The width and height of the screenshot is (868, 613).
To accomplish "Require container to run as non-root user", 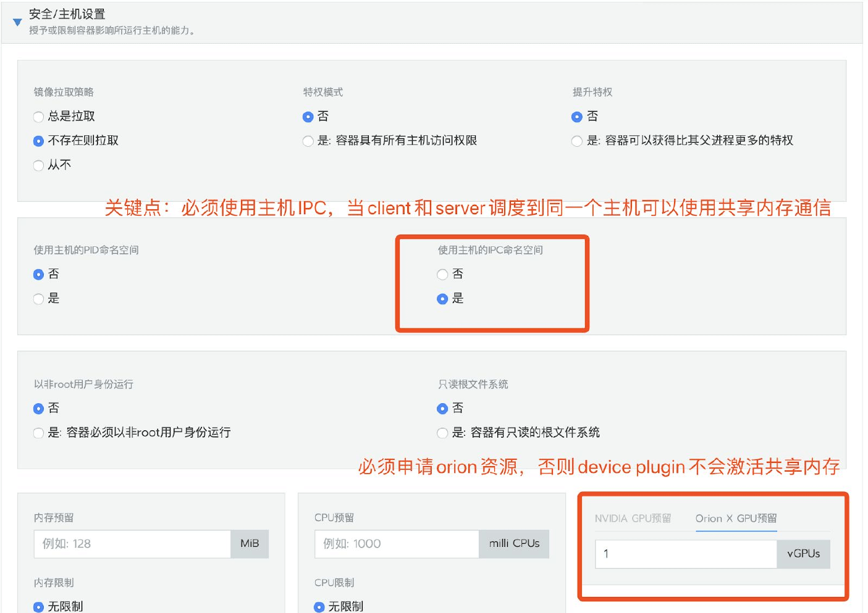I will click(38, 433).
